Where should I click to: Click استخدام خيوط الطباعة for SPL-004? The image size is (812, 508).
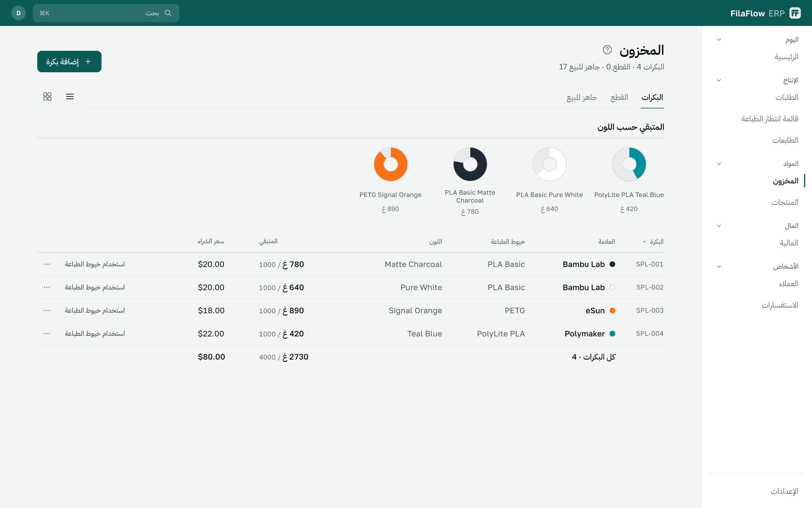95,334
